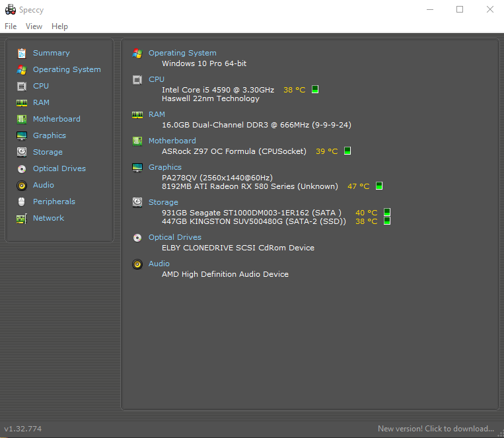Click the 'Windows 10 Pro 64-bit' text
The height and width of the screenshot is (438, 504).
pos(204,63)
